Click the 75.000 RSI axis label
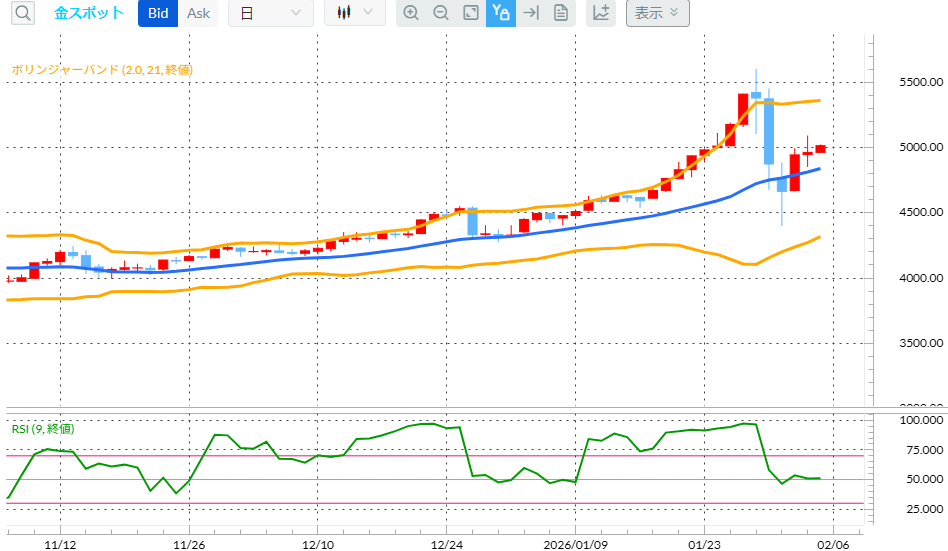The image size is (948, 551). click(924, 450)
